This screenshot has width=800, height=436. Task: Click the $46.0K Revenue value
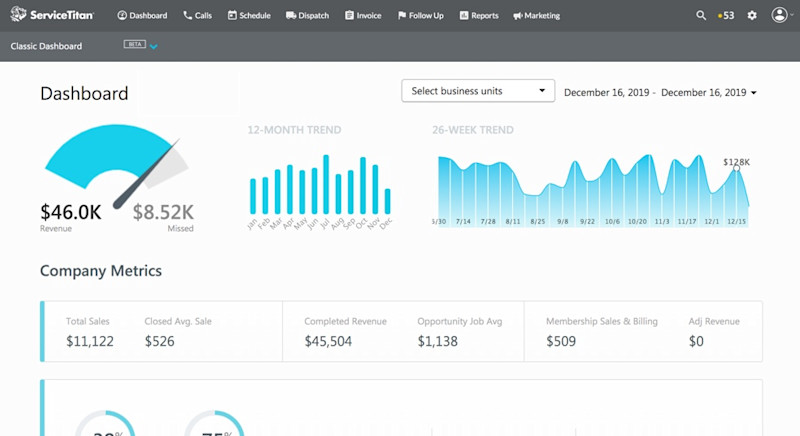70,212
